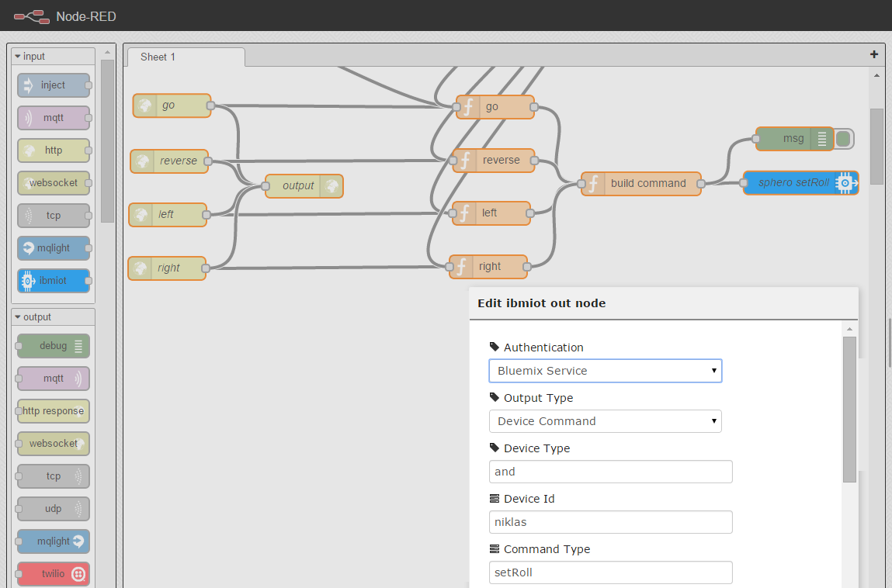Click the Device Id field

[610, 522]
